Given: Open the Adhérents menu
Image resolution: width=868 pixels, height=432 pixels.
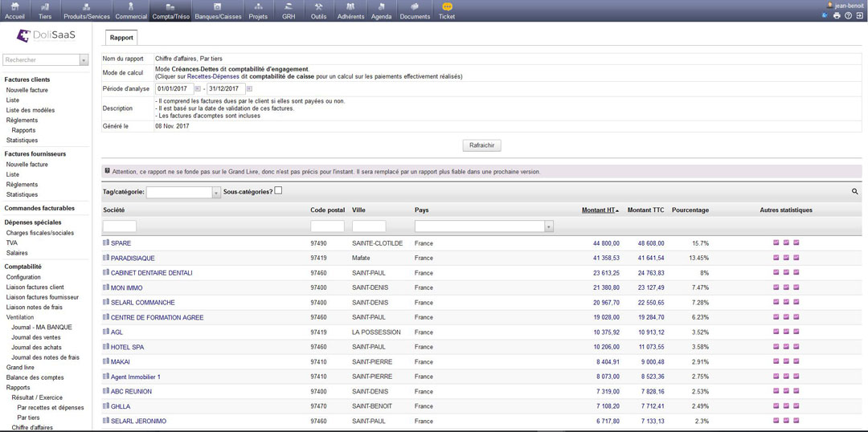Looking at the screenshot, I should [x=350, y=11].
